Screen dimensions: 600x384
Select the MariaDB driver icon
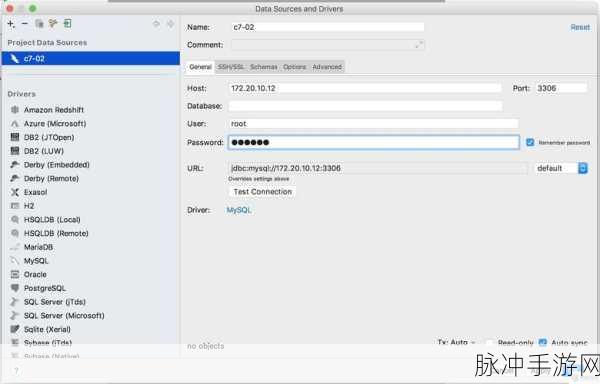click(15, 247)
